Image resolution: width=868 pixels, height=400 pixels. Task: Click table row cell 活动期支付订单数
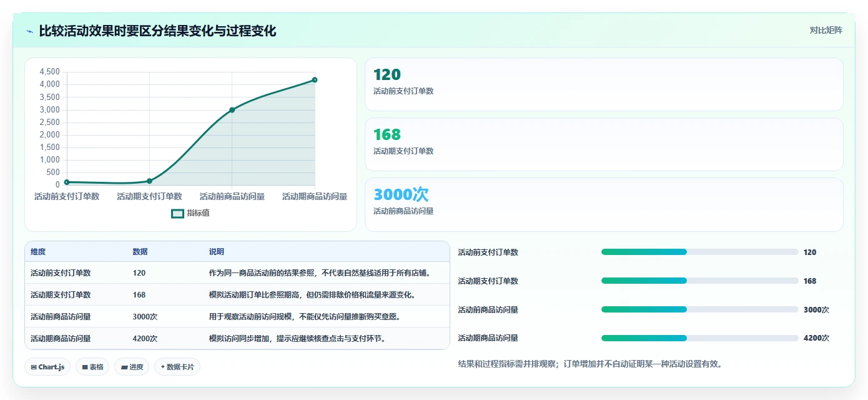[x=61, y=295]
